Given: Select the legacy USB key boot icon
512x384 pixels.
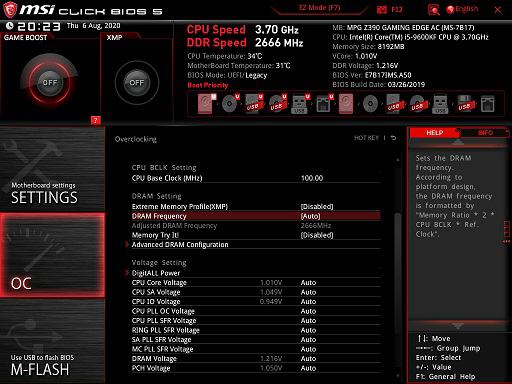Looking at the screenshot, I should tap(440, 104).
